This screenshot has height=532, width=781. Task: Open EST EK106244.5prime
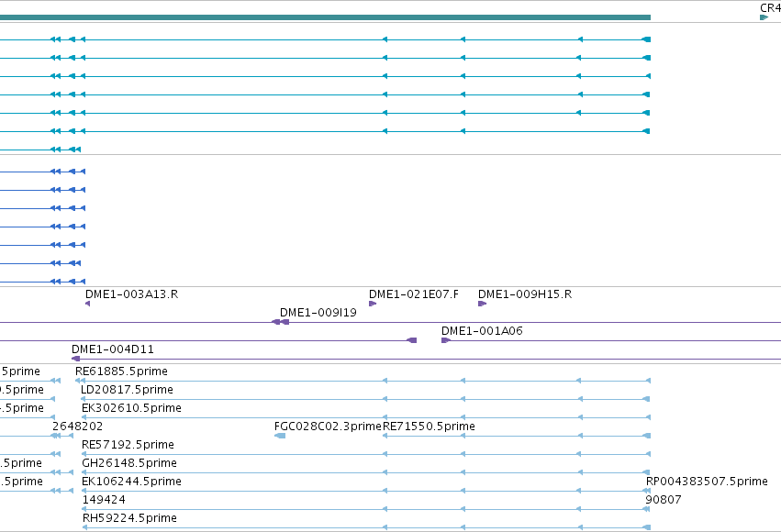point(131,482)
